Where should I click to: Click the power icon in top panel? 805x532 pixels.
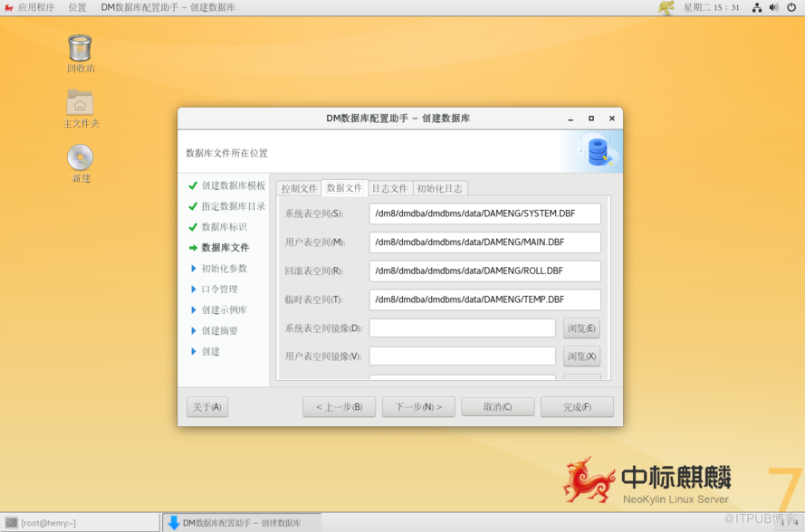tap(791, 7)
